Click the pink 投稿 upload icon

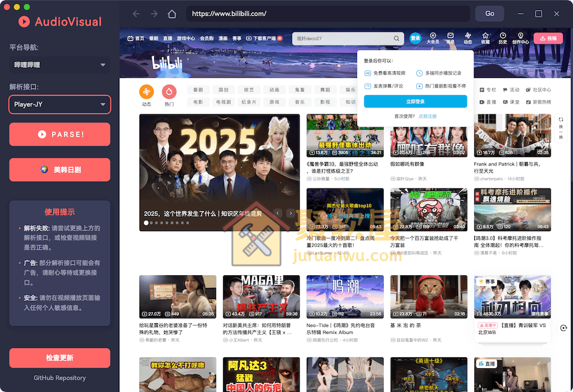(548, 38)
